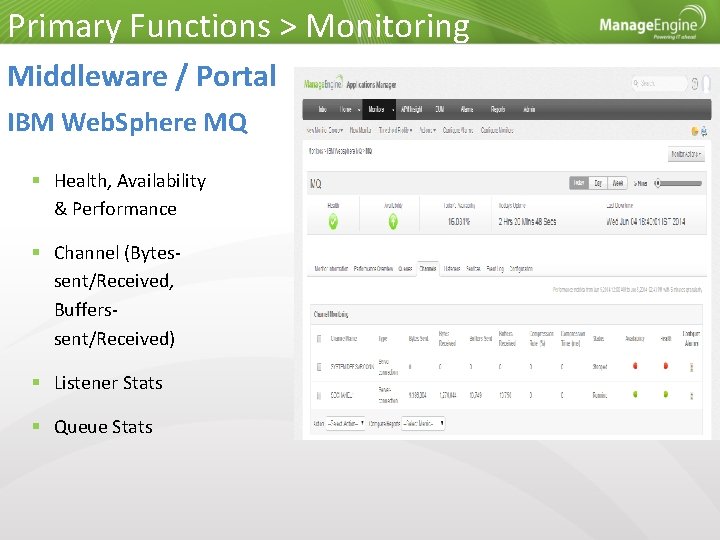Open the Compare Reports Select Metric dropdown
Screen dimensions: 720x540
pyautogui.click(x=423, y=423)
